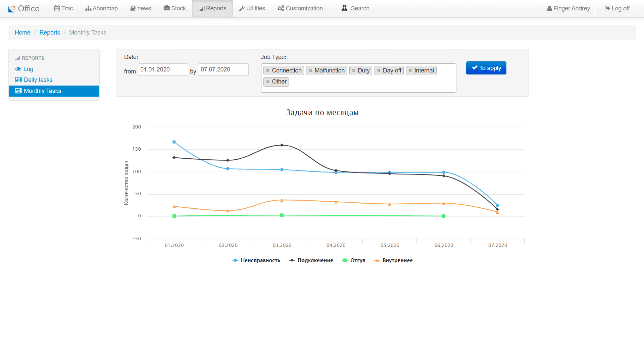Toggle the Неисправность series in the legend
The image size is (644, 362).
pyautogui.click(x=256, y=260)
